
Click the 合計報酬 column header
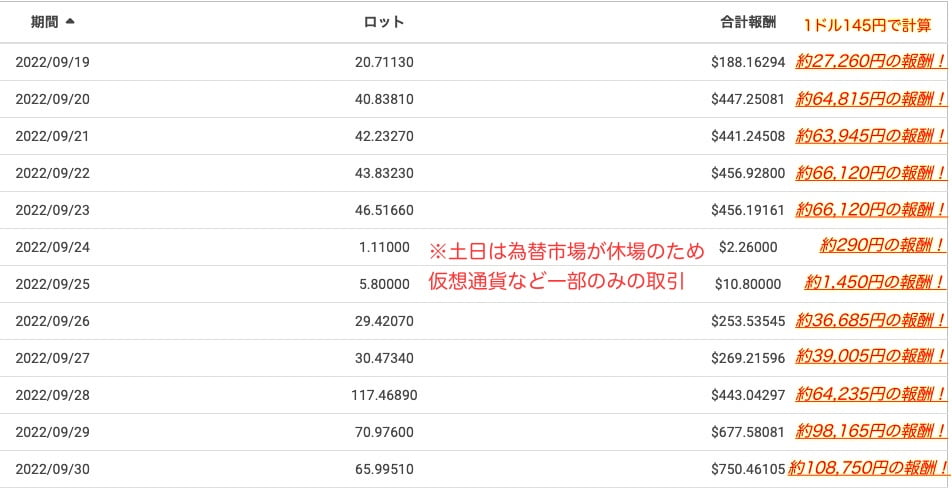tap(748, 21)
